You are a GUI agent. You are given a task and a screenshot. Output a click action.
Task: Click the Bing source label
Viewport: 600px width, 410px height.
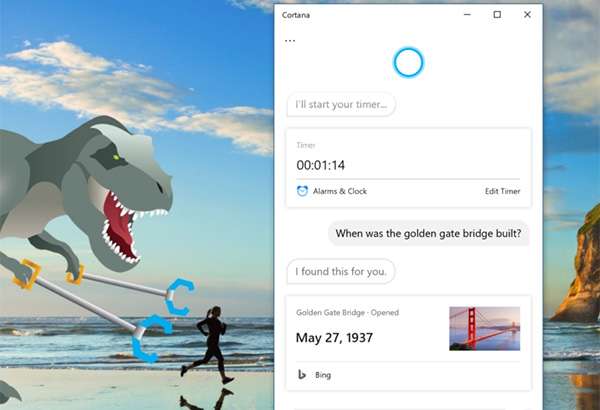(323, 375)
